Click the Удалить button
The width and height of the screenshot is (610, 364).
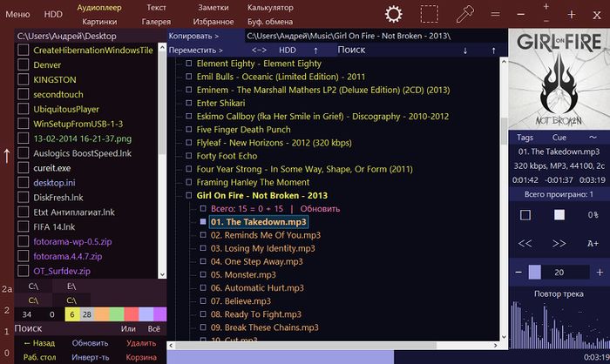click(x=141, y=343)
